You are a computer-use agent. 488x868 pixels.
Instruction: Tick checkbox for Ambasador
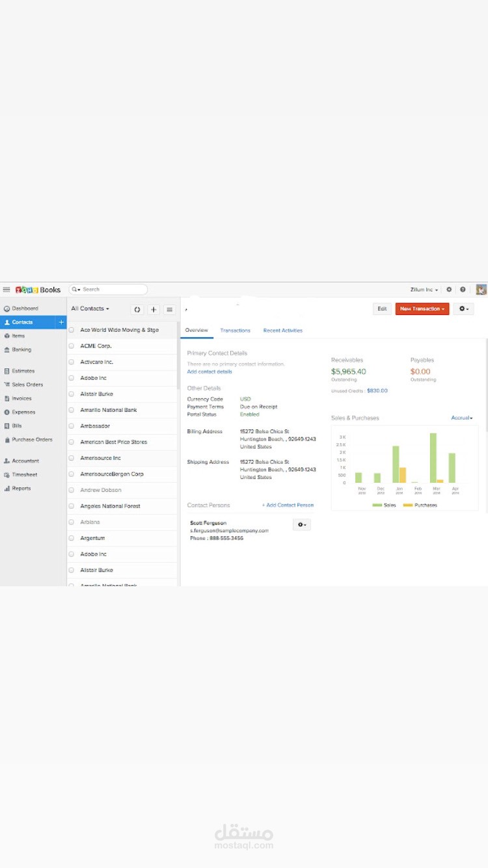(x=72, y=426)
